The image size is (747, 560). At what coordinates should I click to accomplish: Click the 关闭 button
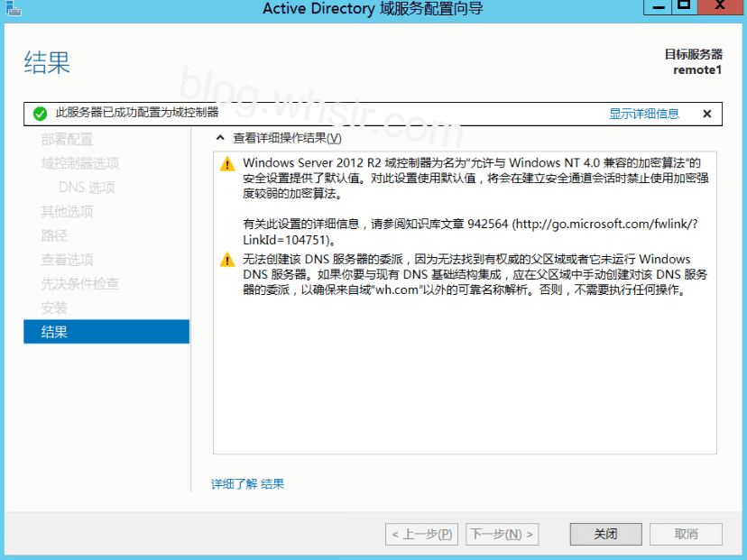pos(606,534)
